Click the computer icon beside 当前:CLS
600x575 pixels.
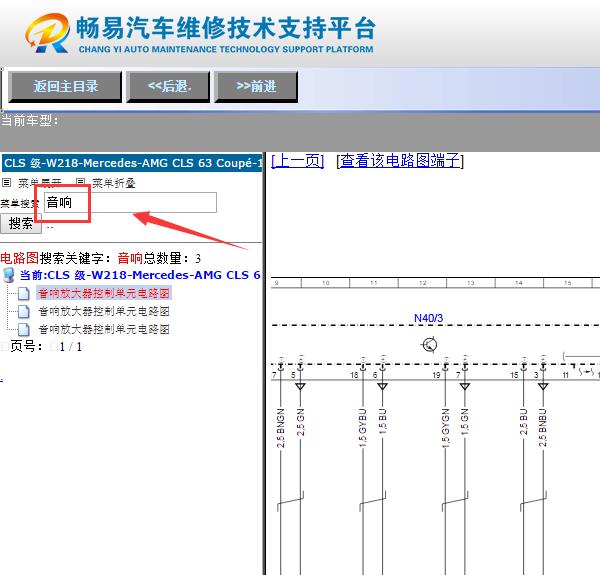(x=8, y=275)
